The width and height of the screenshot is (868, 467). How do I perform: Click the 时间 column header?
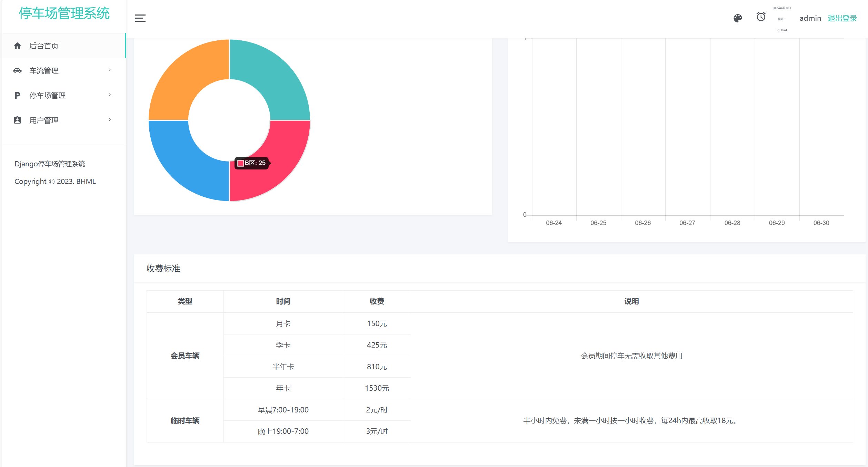click(283, 301)
